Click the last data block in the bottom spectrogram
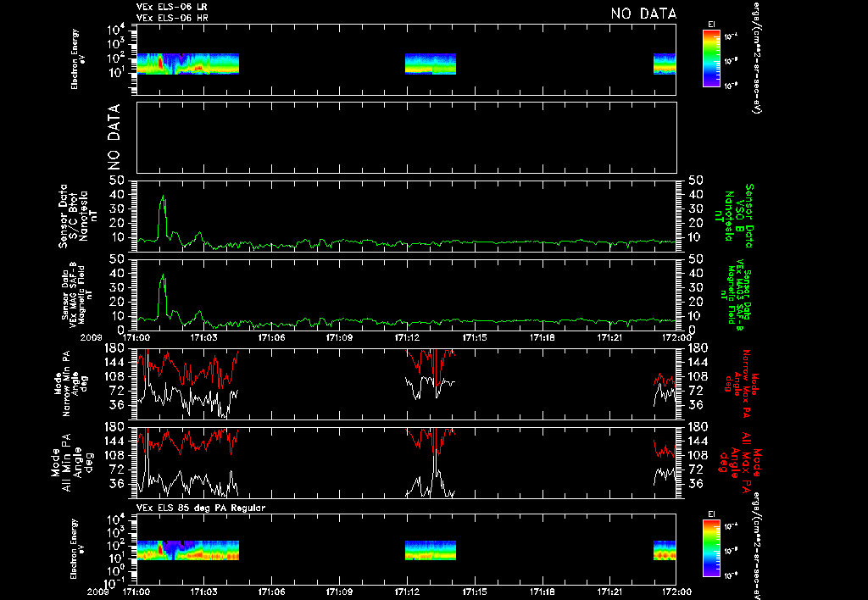Screen dimensions: 868x600 665,550
